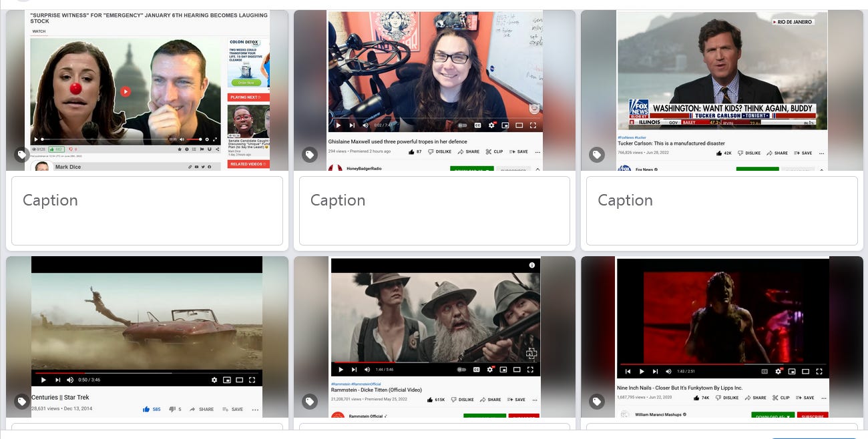The height and width of the screenshot is (439, 868).
Task: Click the Order Now button in the Colon Detox ad
Action: point(246,83)
